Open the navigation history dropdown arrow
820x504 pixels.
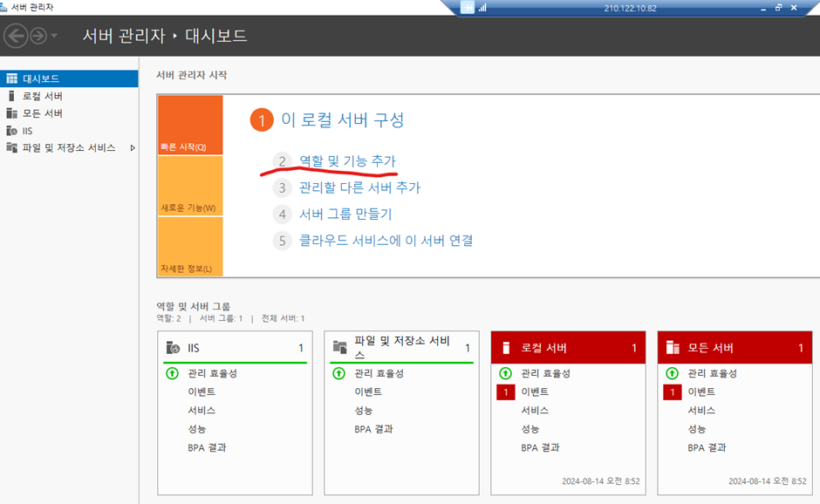coord(54,36)
